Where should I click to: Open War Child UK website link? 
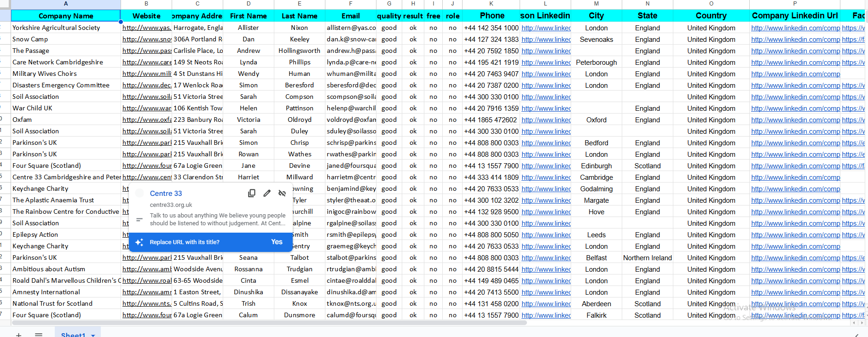(x=146, y=108)
